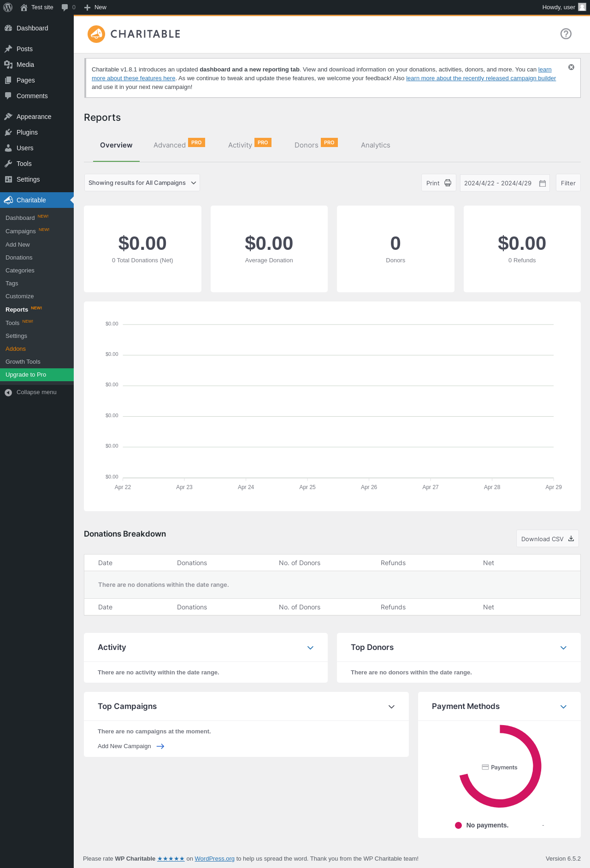The width and height of the screenshot is (590, 868).
Task: Click the Settings sliders icon in the sidebar
Action: [8, 179]
